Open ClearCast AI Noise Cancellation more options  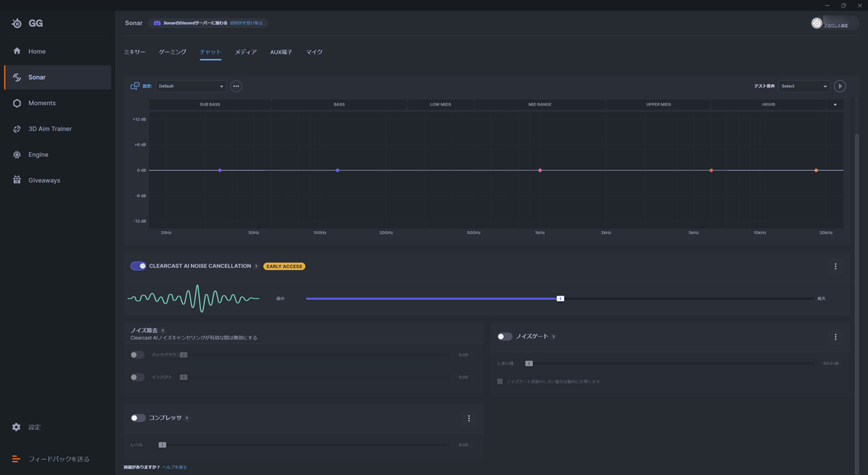pyautogui.click(x=835, y=266)
